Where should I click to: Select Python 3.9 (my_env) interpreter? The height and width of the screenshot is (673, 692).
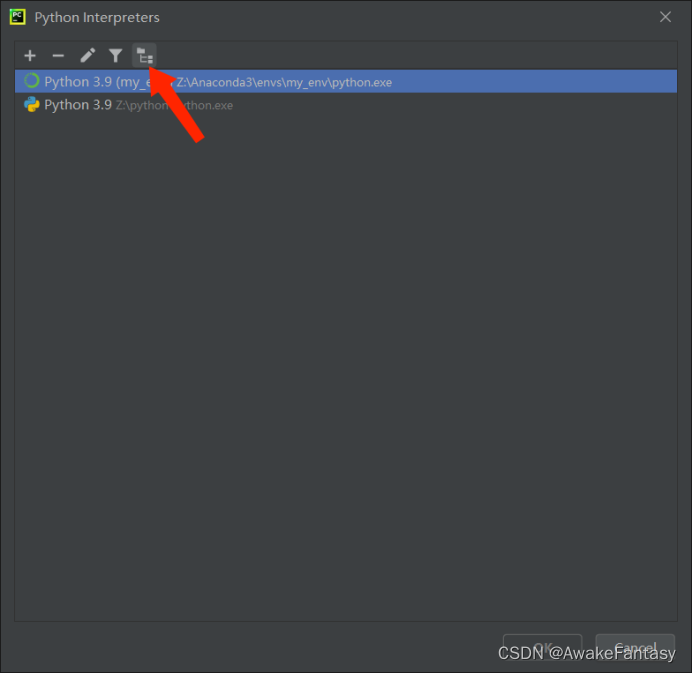coord(346,81)
